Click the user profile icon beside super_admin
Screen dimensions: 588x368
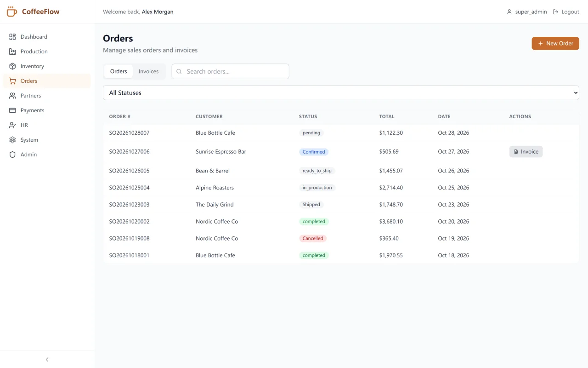click(509, 12)
